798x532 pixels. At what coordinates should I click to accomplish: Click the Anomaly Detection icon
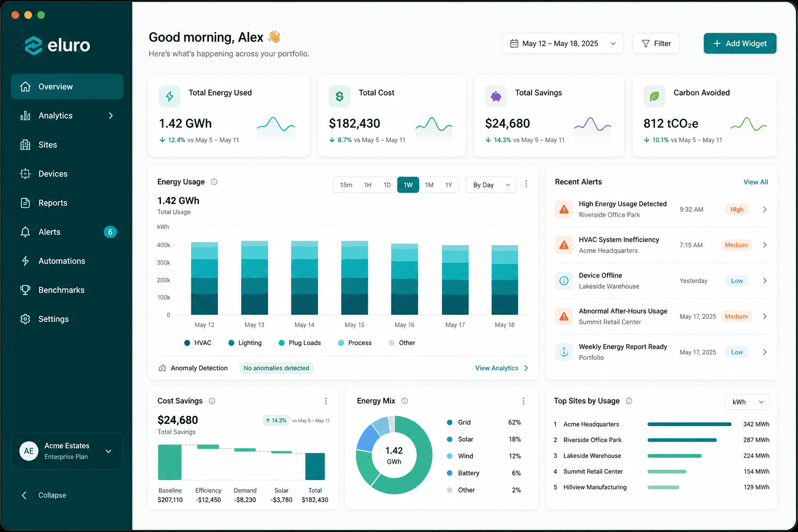[162, 368]
